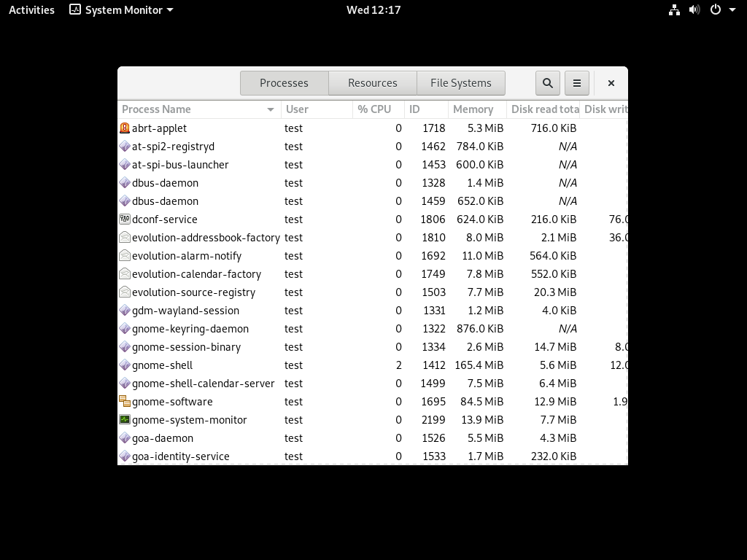747x560 pixels.
Task: Expand the system menu arrow in top bar
Action: (732, 10)
